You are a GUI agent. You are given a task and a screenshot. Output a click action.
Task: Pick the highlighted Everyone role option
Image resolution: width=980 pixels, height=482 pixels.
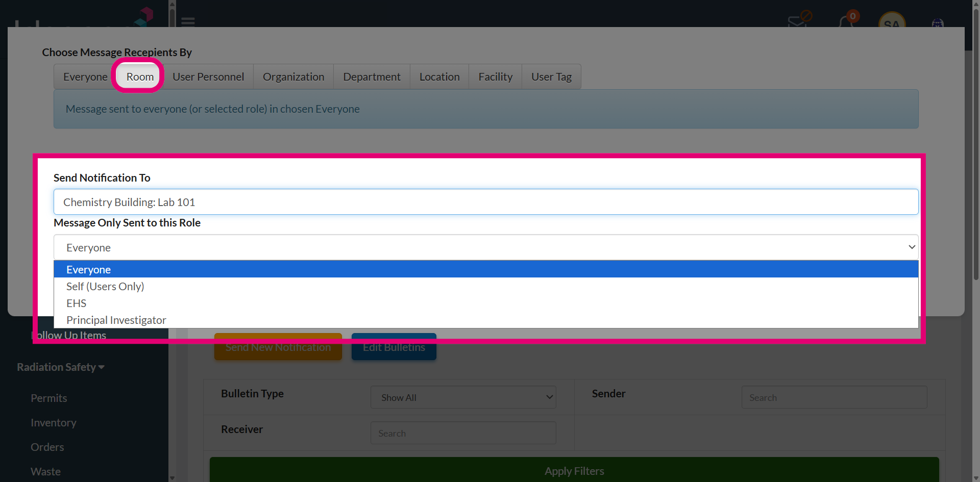pyautogui.click(x=486, y=269)
